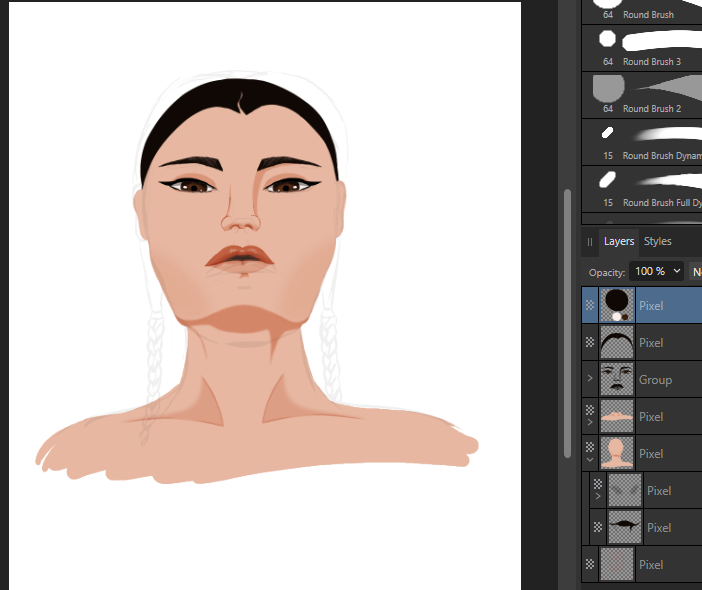702x590 pixels.
Task: Click pixel-type icon of shoulders layer
Action: click(590, 410)
